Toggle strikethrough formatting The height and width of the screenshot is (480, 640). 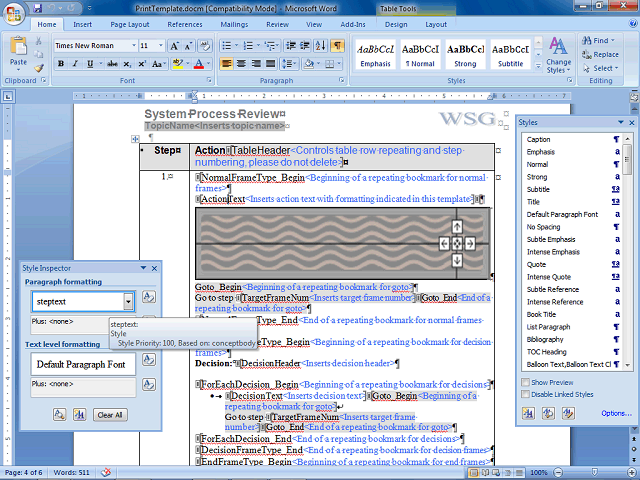click(112, 64)
